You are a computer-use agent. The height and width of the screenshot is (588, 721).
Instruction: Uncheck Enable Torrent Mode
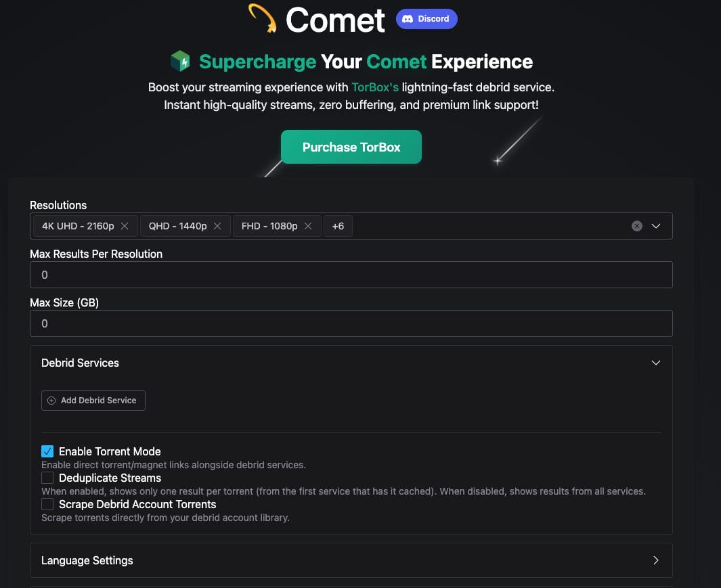(x=47, y=451)
